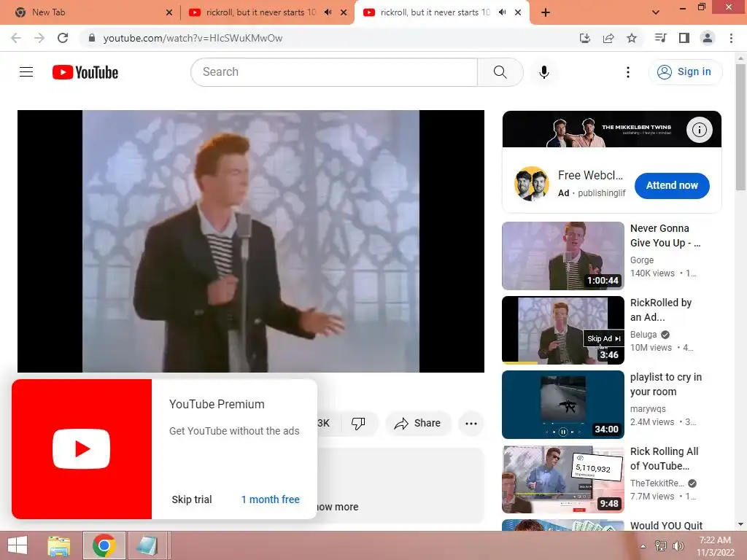
Task: Open Chrome three-dot menu
Action: click(731, 38)
